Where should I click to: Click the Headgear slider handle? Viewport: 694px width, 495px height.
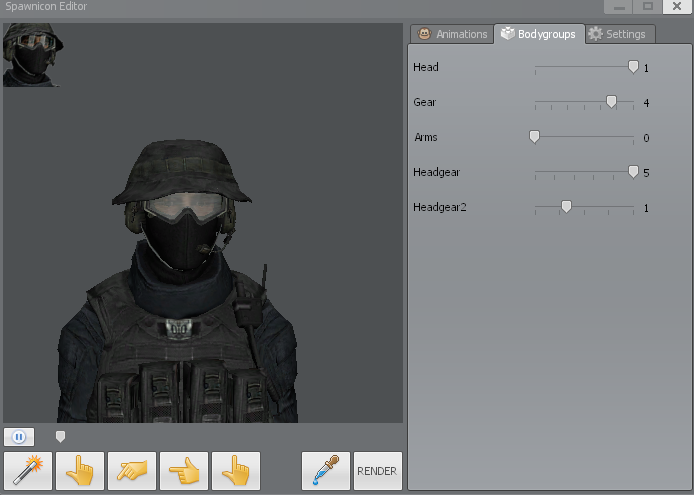pos(633,172)
